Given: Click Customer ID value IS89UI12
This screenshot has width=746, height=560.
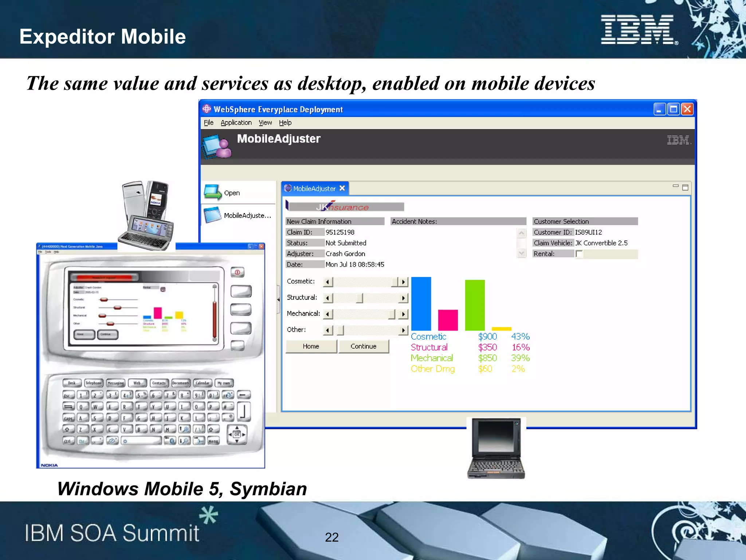Looking at the screenshot, I should 588,232.
